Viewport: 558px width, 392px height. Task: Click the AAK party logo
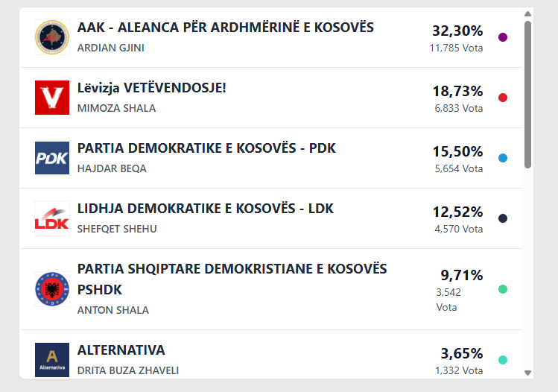[52, 37]
